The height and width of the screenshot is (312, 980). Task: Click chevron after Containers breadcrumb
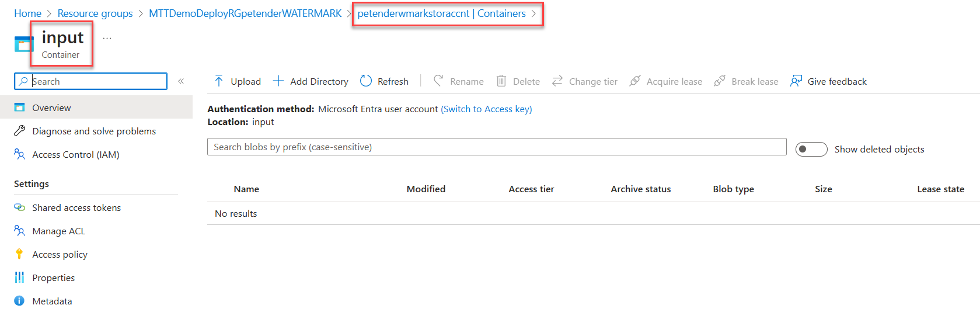pos(533,13)
